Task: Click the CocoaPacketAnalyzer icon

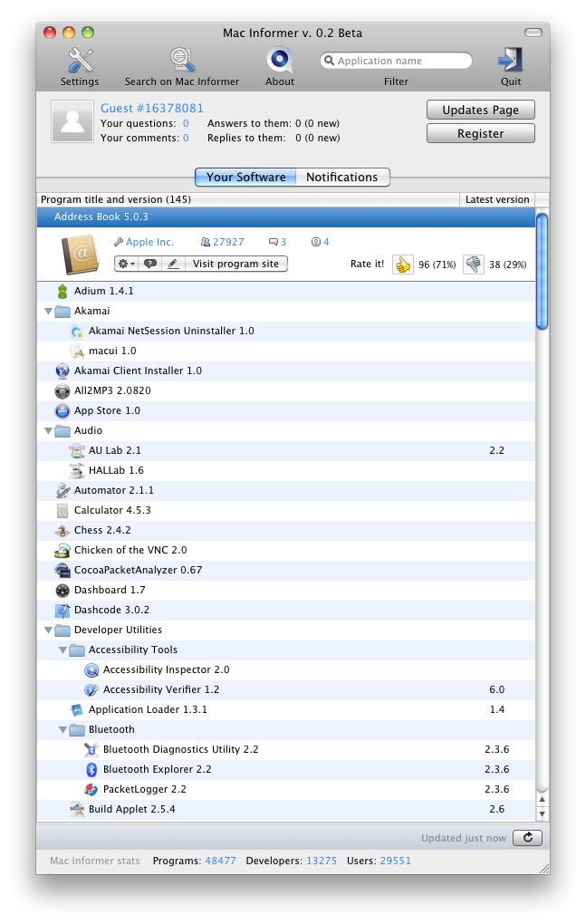Action: (x=62, y=571)
